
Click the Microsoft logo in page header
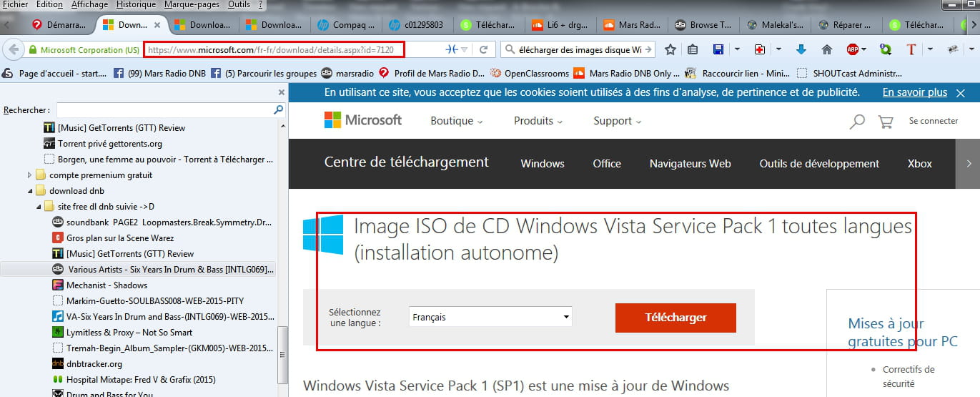coord(362,120)
